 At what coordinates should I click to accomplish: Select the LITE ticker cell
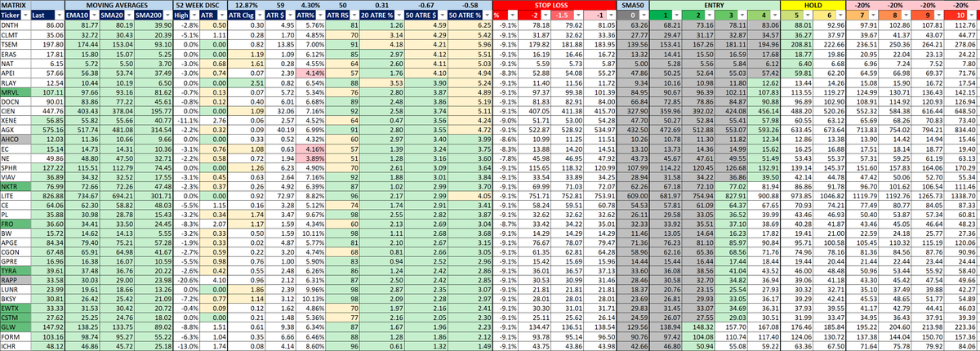click(x=16, y=195)
